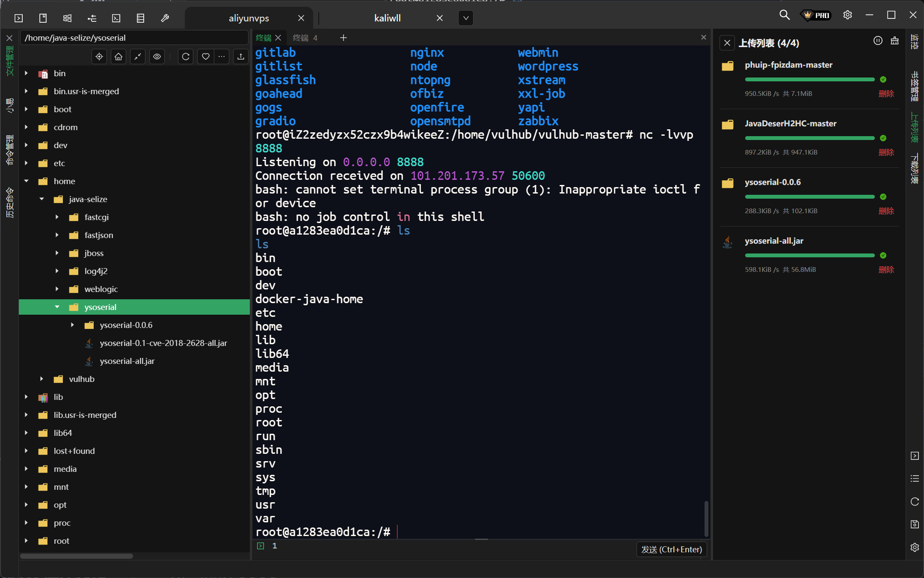Delete the ysoserial-all.jar upload entry
Image resolution: width=924 pixels, height=578 pixels.
pyautogui.click(x=886, y=270)
